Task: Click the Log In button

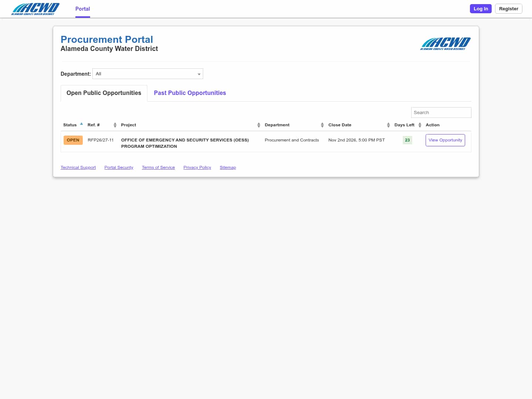Action: tap(481, 8)
